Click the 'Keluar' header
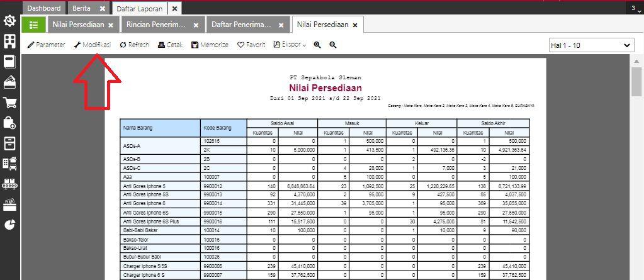The width and height of the screenshot is (644, 280). coord(422,123)
